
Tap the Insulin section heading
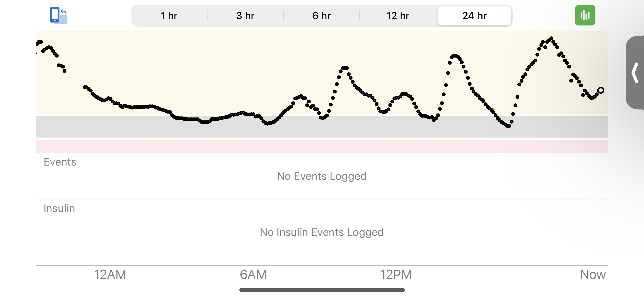click(59, 208)
